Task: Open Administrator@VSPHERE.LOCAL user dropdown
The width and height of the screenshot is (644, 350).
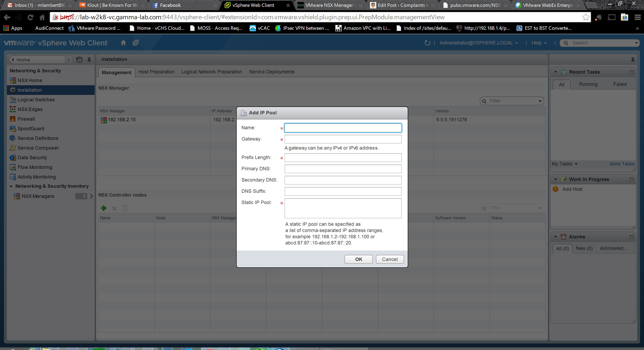Action: (x=478, y=43)
